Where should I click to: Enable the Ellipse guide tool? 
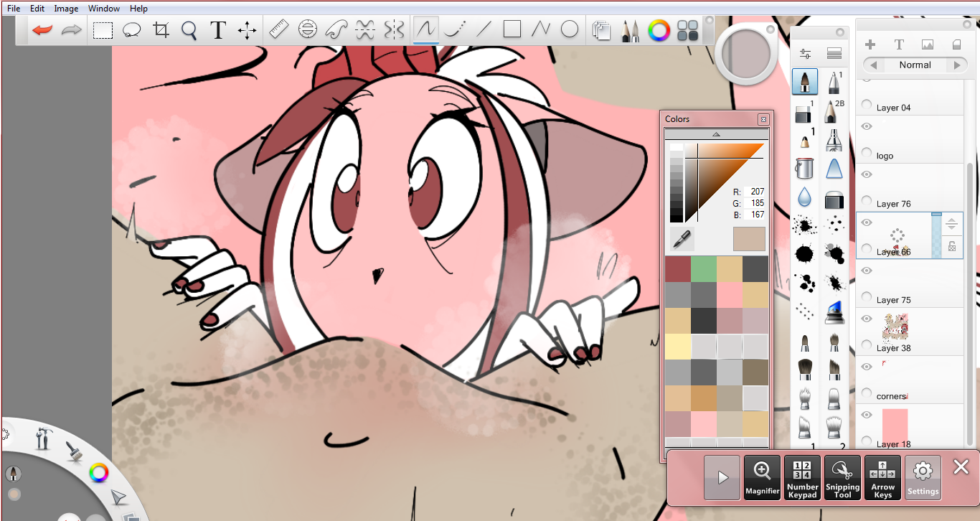308,29
